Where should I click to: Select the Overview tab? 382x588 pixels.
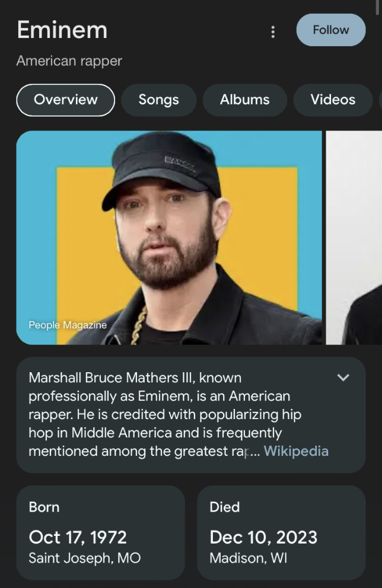(x=65, y=100)
